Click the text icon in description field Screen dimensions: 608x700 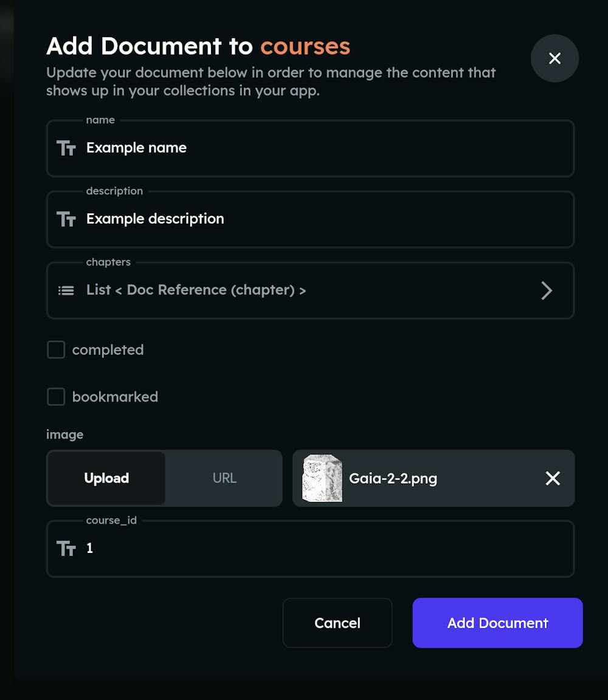(66, 219)
